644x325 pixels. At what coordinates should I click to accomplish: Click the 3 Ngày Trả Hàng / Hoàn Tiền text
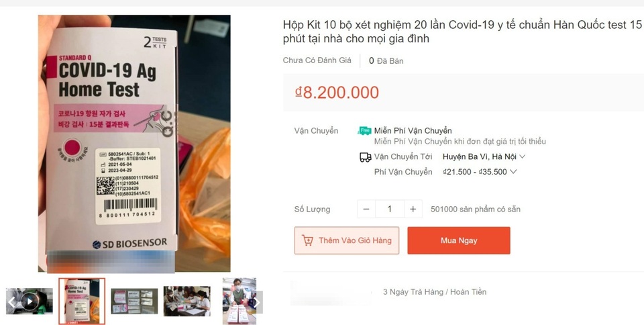435,292
